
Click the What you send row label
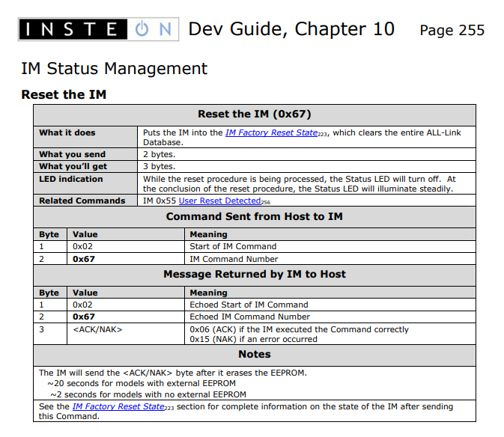coord(85,154)
